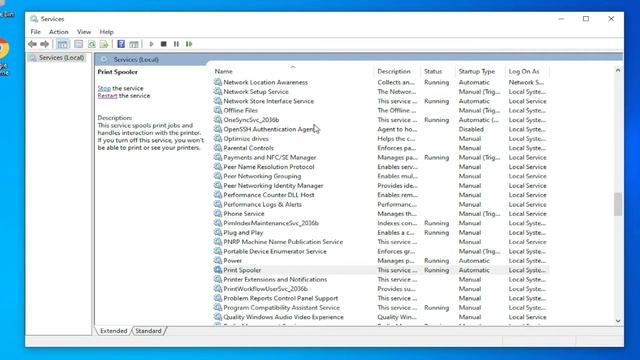Click the Services (Local) header icon
640x360 pixels.
pyautogui.click(x=104, y=60)
